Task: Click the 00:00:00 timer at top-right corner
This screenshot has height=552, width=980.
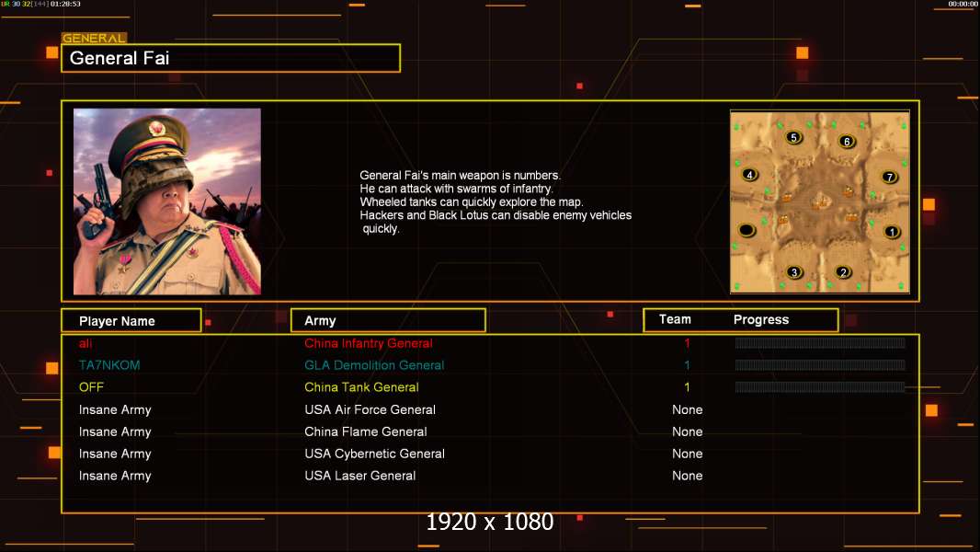Action: pos(963,4)
